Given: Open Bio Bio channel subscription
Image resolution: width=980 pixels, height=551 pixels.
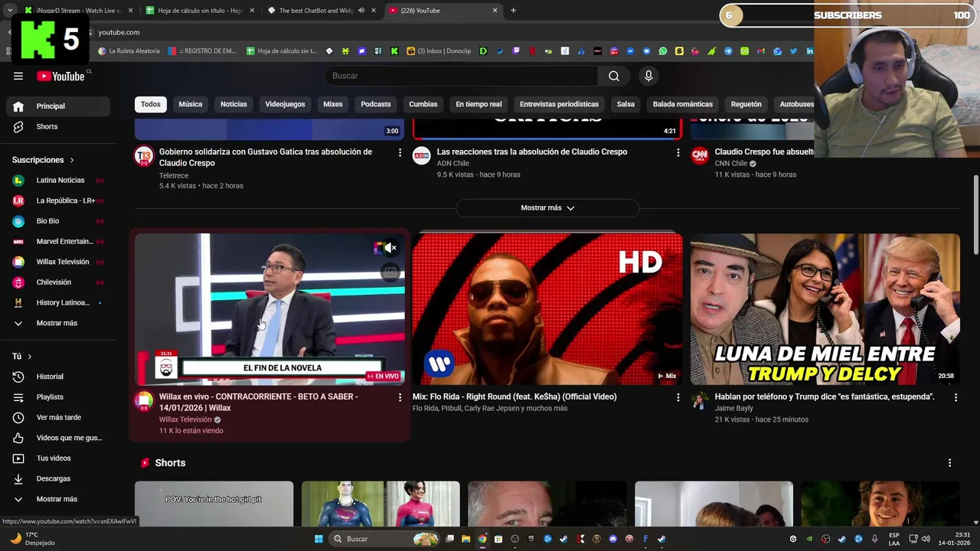Looking at the screenshot, I should tap(57, 221).
